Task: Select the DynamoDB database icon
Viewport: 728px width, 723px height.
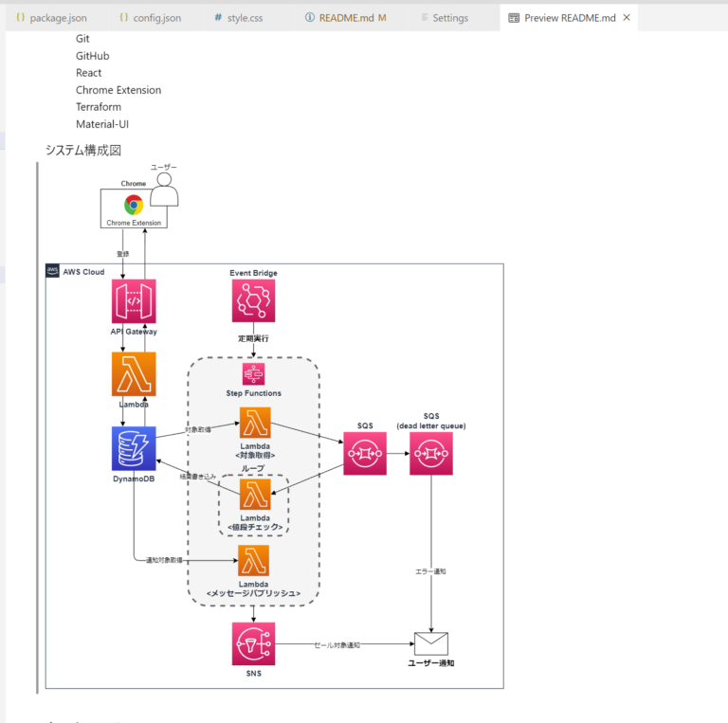Action: tap(134, 448)
